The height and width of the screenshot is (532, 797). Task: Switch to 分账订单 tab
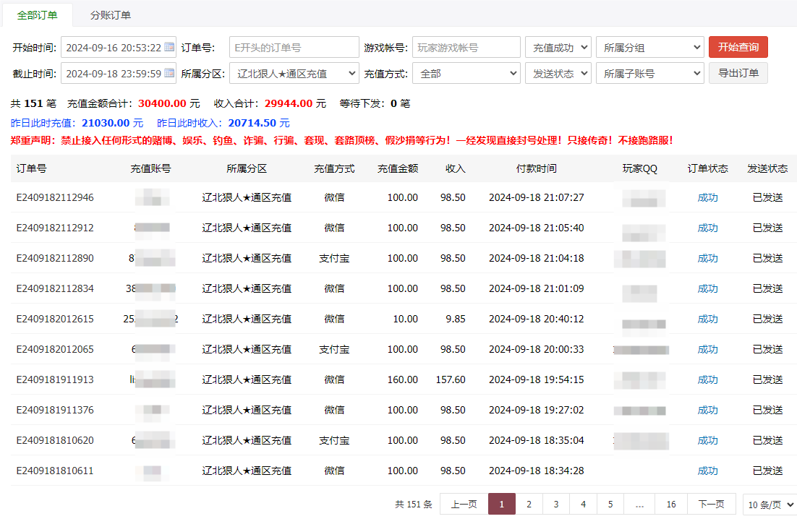(x=111, y=15)
